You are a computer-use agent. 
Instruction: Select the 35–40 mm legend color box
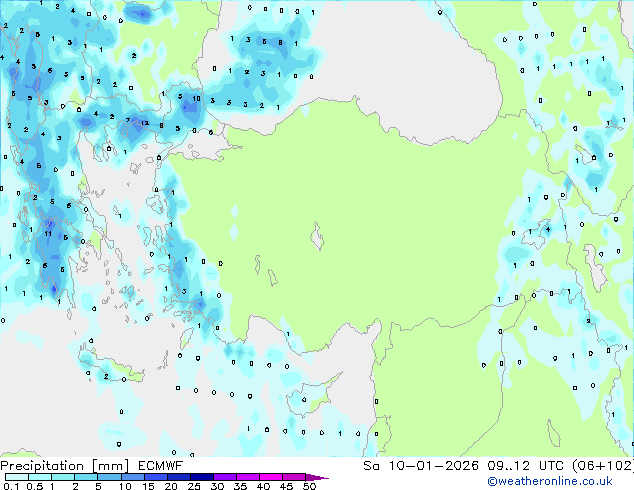click(x=248, y=477)
